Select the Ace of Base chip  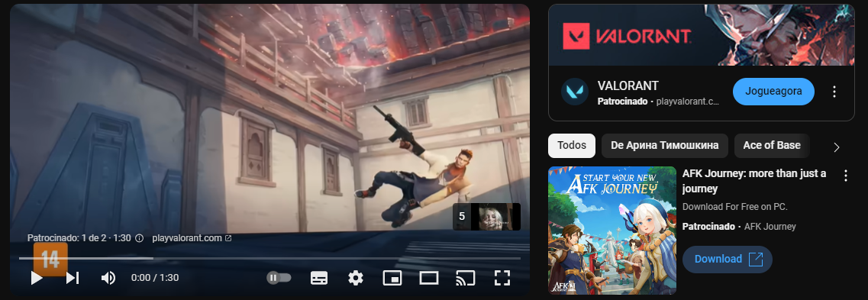[772, 146]
